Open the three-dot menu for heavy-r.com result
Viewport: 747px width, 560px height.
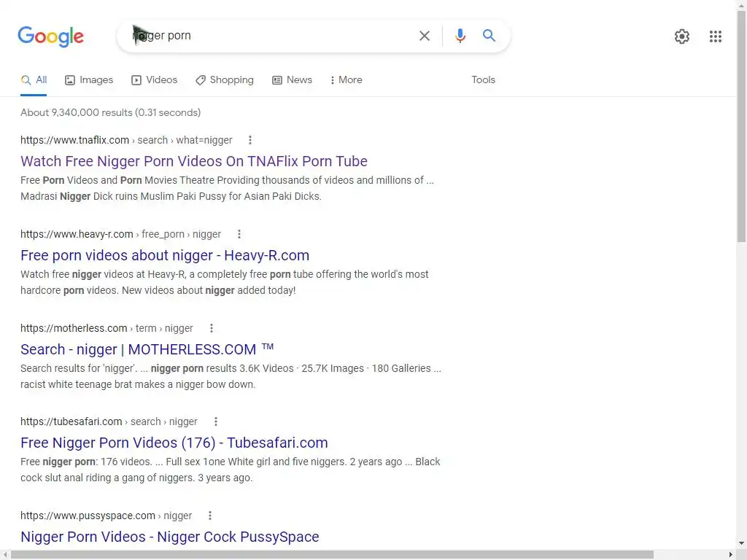click(x=239, y=234)
